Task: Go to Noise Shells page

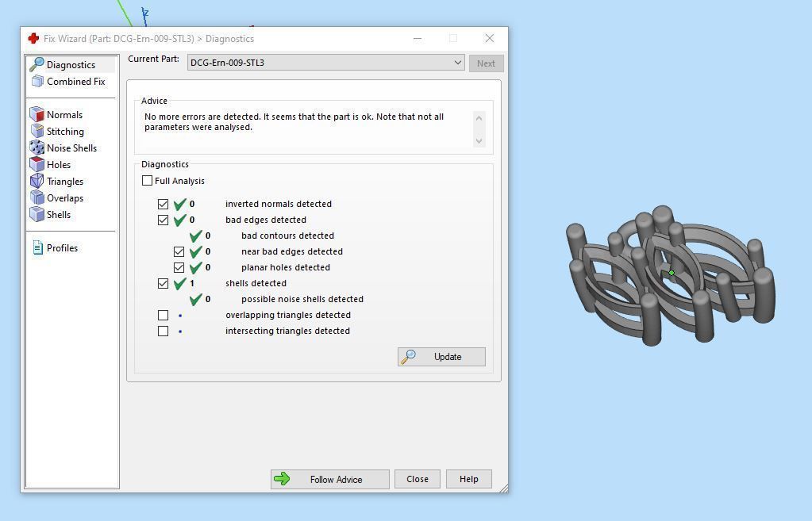Action: (71, 147)
